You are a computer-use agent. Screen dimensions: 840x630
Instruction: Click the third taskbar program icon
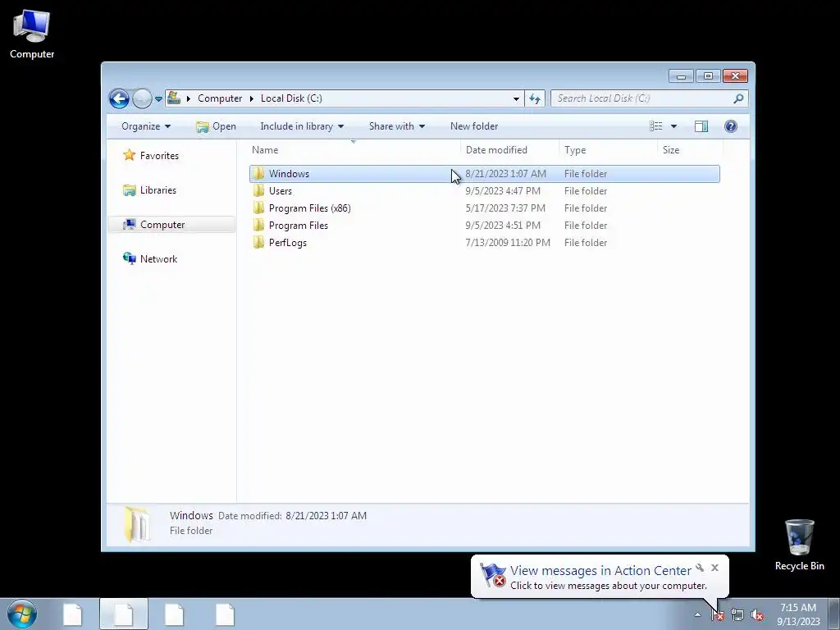(x=174, y=614)
